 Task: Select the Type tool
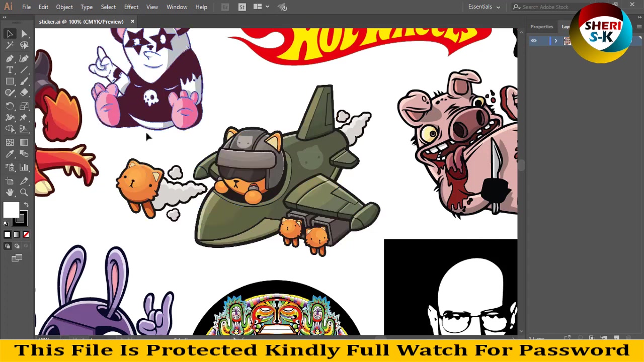point(10,70)
